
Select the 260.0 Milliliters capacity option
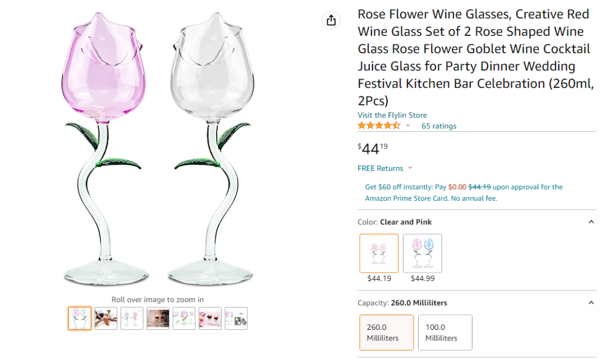[x=387, y=333]
